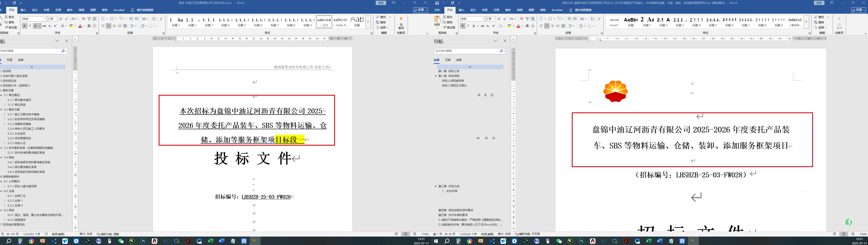Open 选择 dropdown in 招标文件 window

(820, 28)
